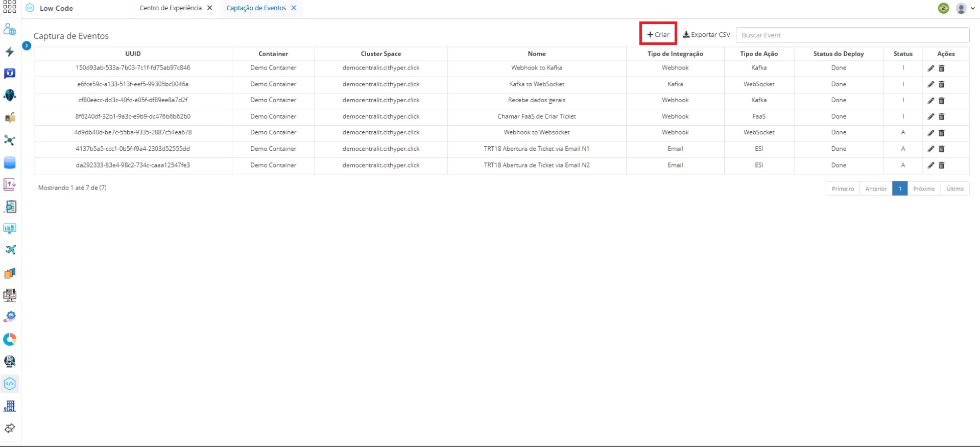Sort by Tipo de Integração column header
The image size is (980, 447).
click(675, 54)
